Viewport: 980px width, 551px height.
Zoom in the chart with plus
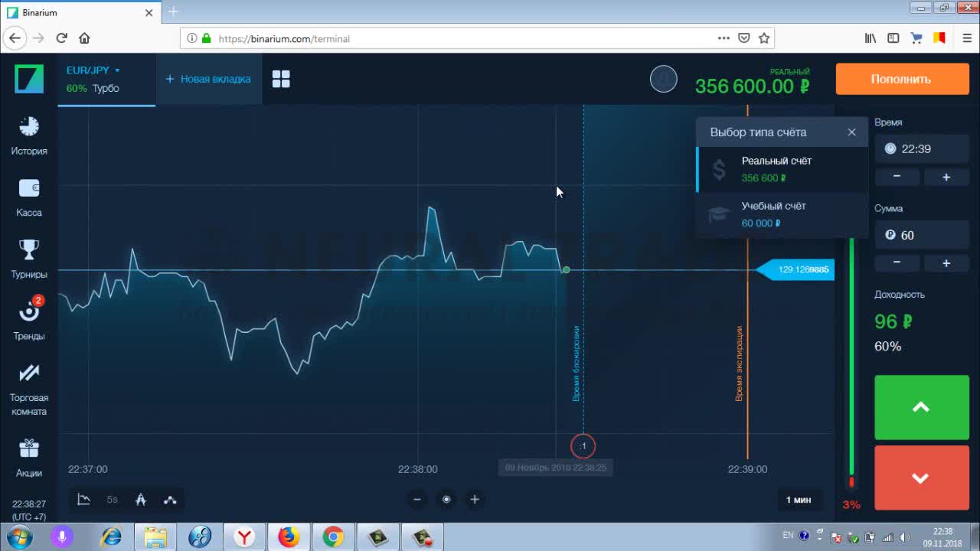coord(475,499)
